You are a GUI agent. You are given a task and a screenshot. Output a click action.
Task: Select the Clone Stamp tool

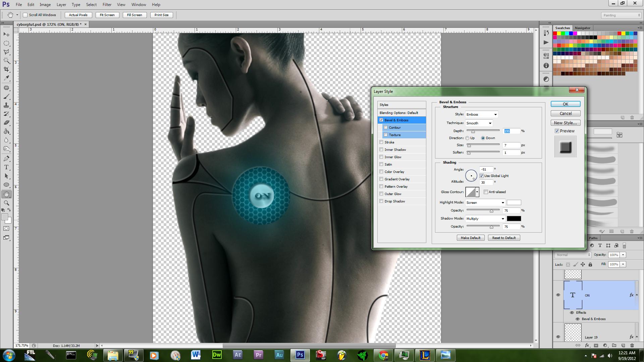(x=6, y=105)
